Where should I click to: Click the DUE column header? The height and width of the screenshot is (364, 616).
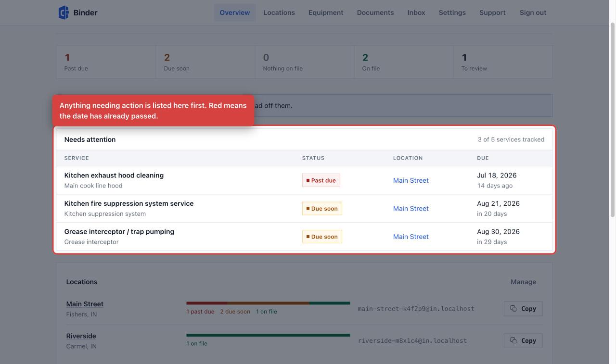pyautogui.click(x=483, y=158)
